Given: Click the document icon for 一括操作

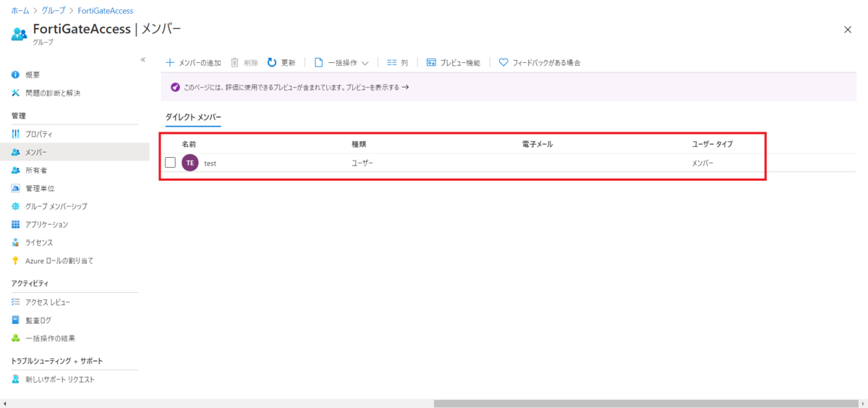Looking at the screenshot, I should pos(318,63).
